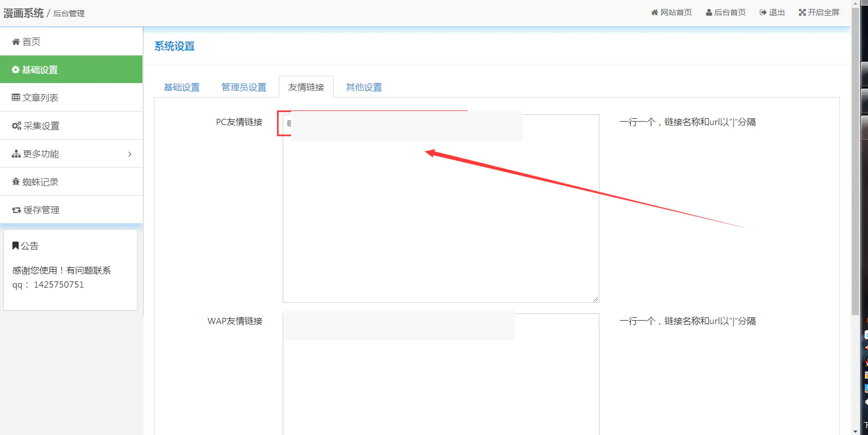This screenshot has height=435, width=868.
Task: Click the refresh icon beside 缓存管理
Action: click(15, 209)
